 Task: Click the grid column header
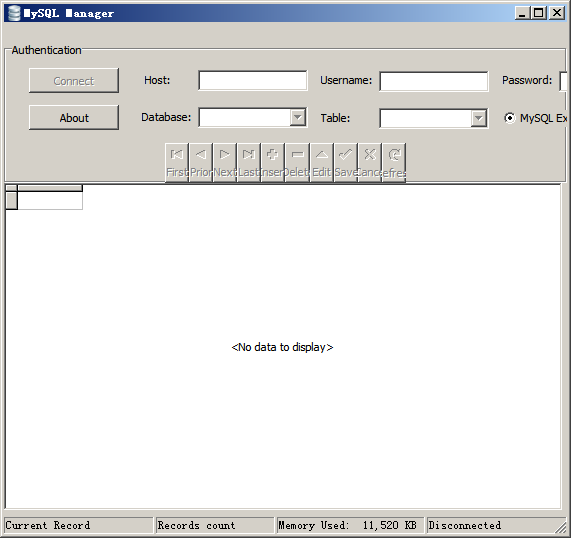(50, 188)
